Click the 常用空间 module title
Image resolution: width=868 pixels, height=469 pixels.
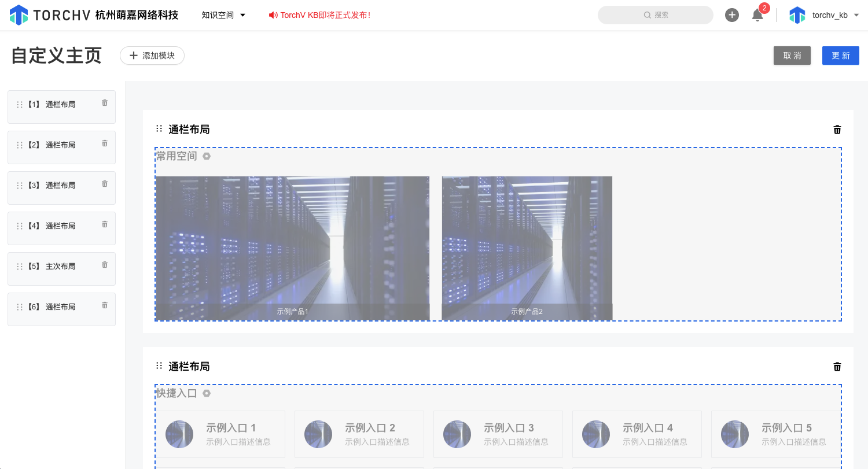tap(177, 156)
